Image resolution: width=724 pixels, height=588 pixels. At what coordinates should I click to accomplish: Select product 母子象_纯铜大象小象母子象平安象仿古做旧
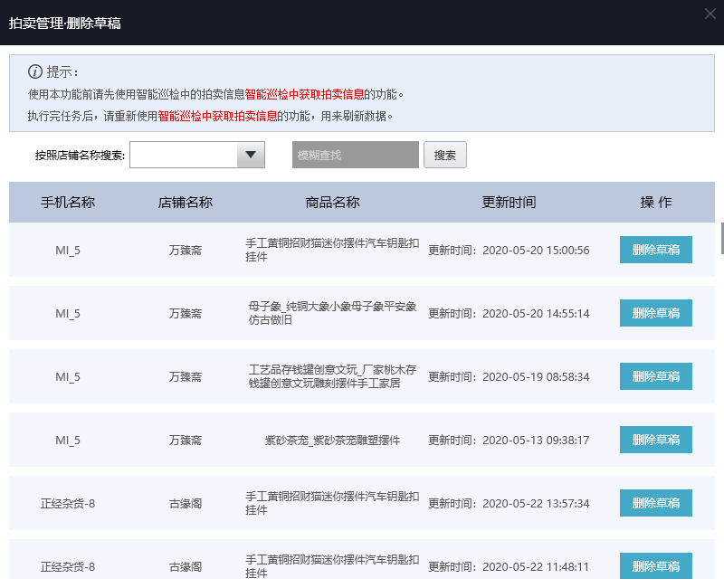[332, 313]
